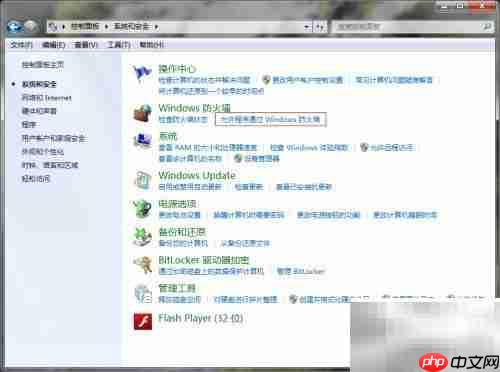Click 更改用户帐户控制设置 link
Viewport: 500px width, 372px height.
(x=307, y=80)
